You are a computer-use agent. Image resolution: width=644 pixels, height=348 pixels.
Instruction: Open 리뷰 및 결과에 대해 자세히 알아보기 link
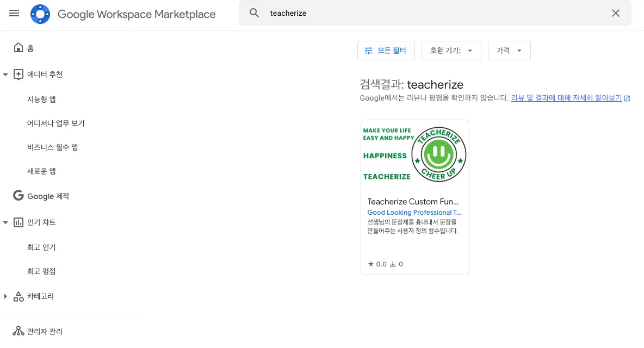click(566, 98)
